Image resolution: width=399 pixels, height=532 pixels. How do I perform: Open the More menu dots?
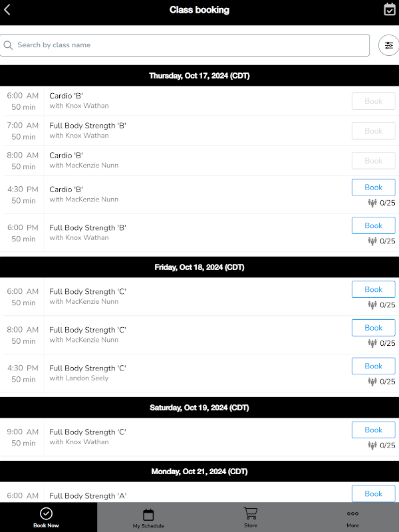(x=352, y=513)
